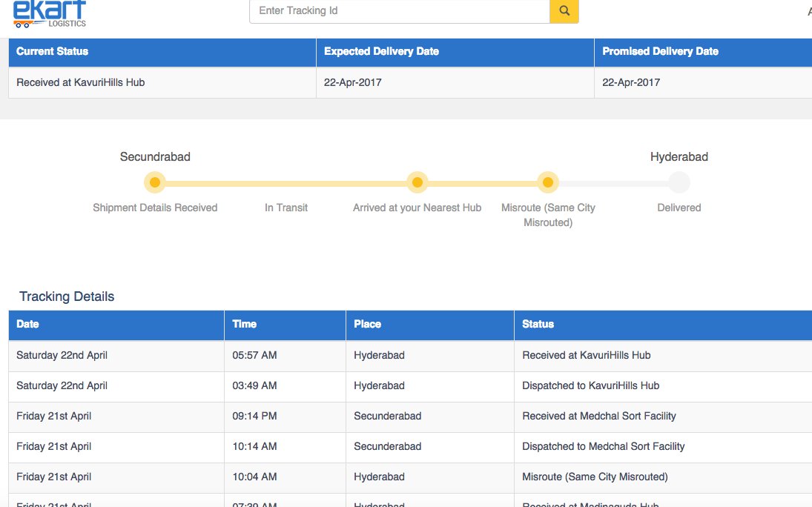Image resolution: width=812 pixels, height=507 pixels.
Task: Click 'Dispatched to Medchal Sort Facility' status
Action: (x=604, y=446)
